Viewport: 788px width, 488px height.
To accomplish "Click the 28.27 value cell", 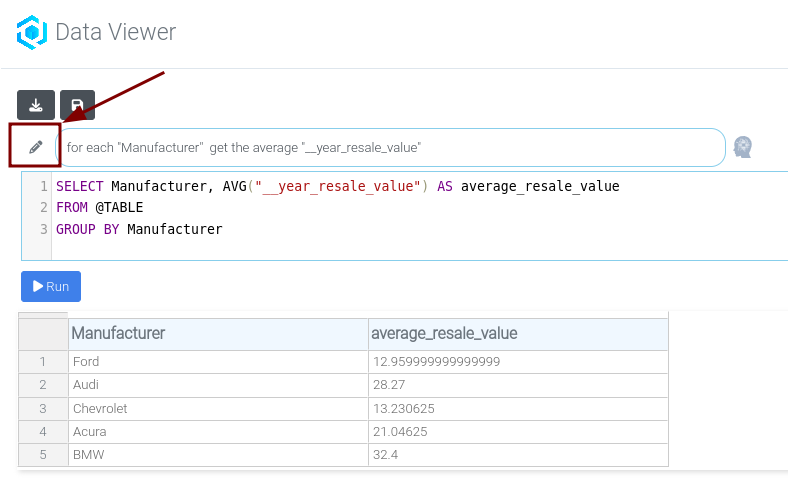I will click(517, 385).
